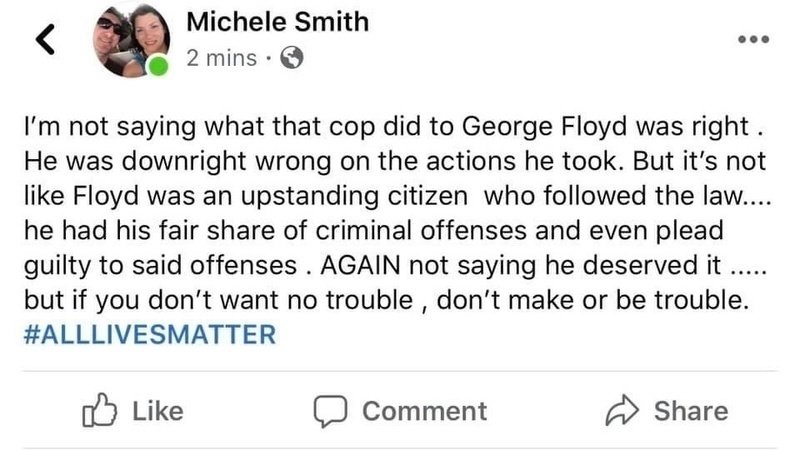Click the #ALLLIVESMATTER hashtag link
This screenshot has width=800, height=450.
pyautogui.click(x=148, y=334)
